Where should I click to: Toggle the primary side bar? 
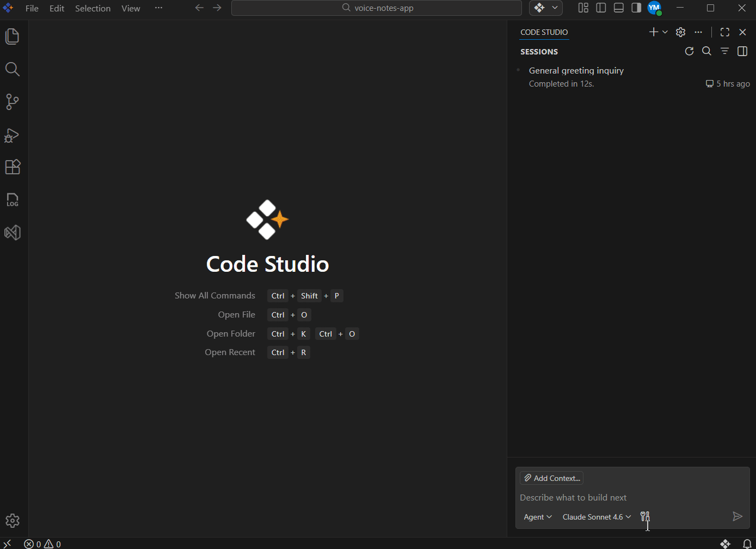click(601, 8)
